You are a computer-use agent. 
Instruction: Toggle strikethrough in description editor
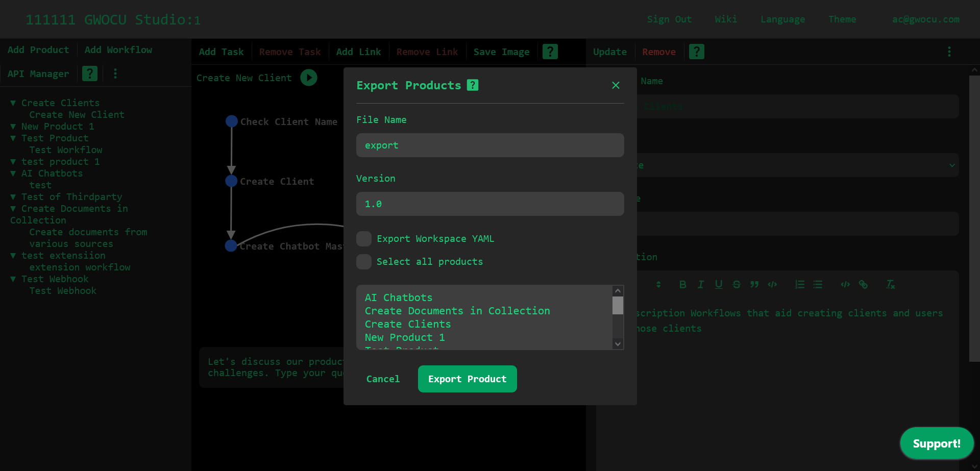(x=737, y=285)
